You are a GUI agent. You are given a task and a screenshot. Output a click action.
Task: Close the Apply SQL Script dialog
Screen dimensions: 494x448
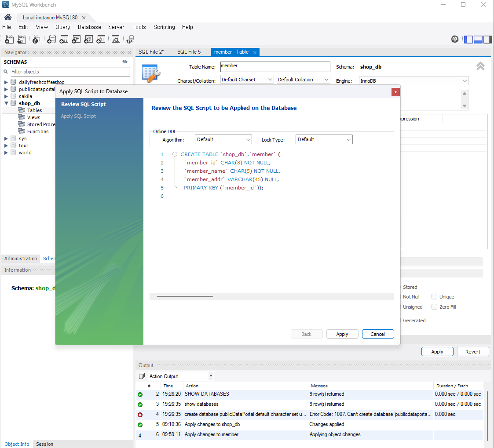click(x=395, y=92)
